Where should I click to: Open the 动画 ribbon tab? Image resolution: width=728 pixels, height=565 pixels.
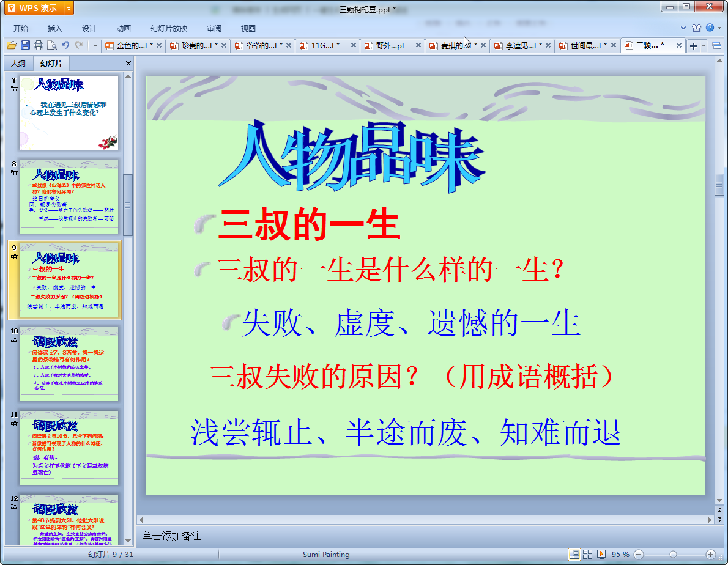pos(124,28)
